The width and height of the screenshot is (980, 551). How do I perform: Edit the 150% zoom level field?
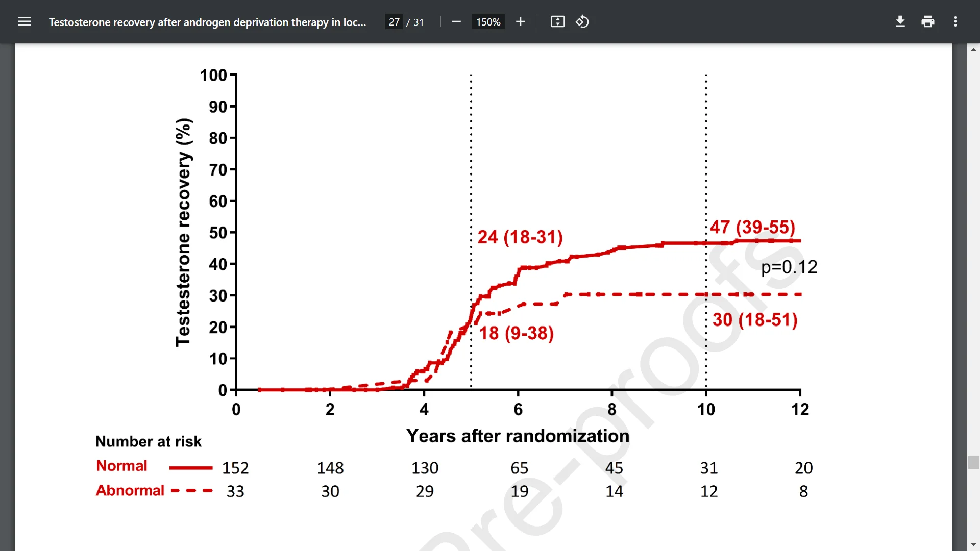(x=488, y=22)
